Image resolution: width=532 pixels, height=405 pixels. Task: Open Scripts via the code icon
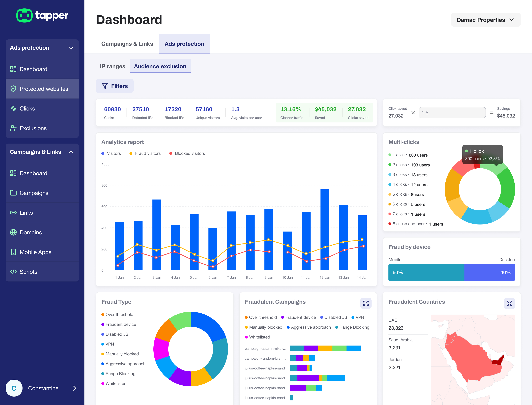point(13,272)
